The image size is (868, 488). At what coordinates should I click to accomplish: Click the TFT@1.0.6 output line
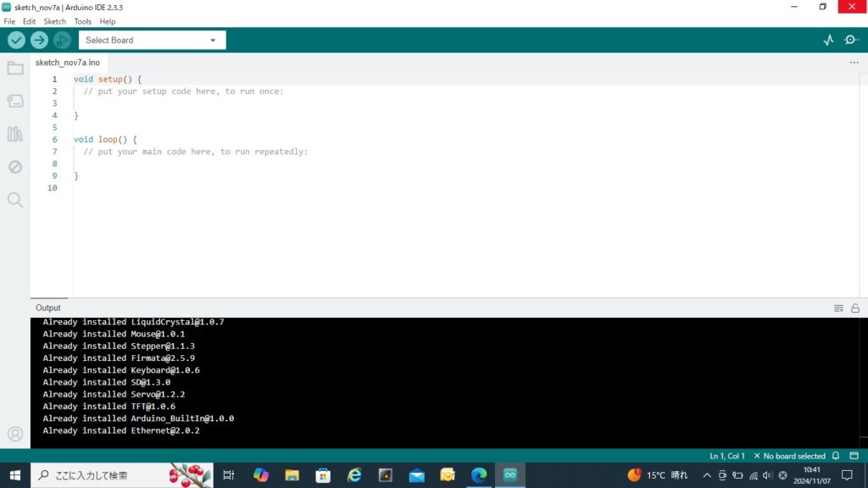coord(109,407)
